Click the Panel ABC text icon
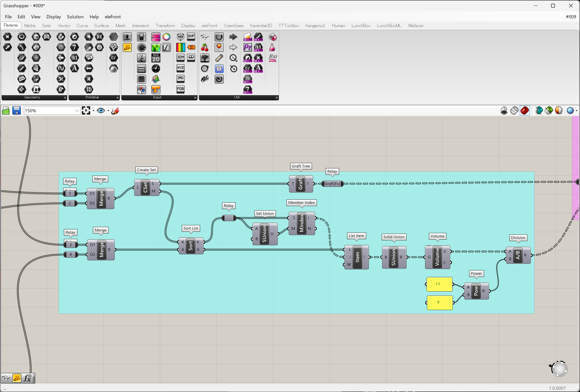 pyautogui.click(x=205, y=79)
